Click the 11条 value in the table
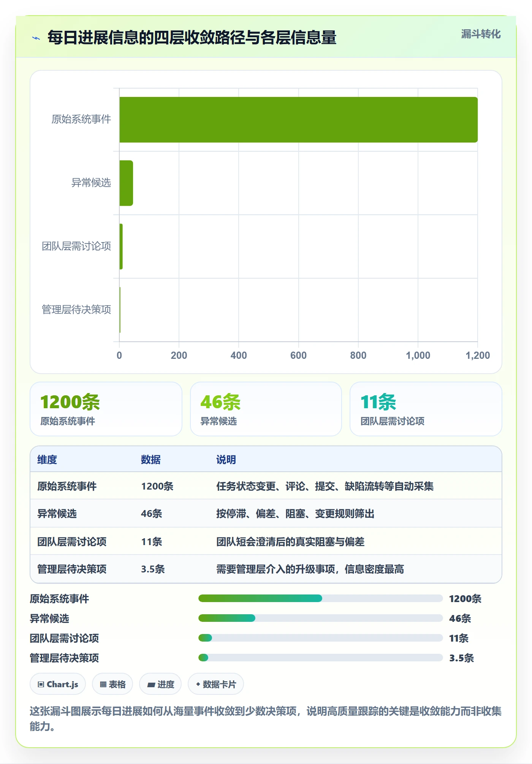This screenshot has width=532, height=764. [x=152, y=542]
